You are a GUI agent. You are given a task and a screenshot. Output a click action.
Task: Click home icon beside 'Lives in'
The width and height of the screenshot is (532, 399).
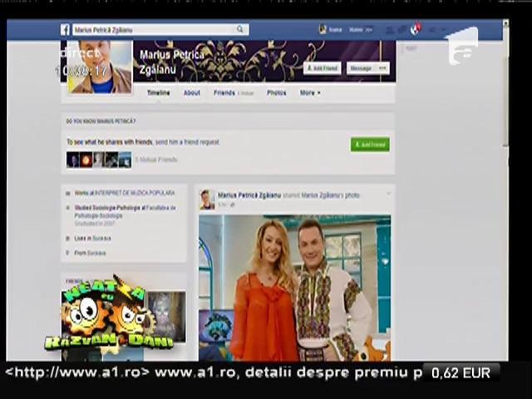coord(68,239)
